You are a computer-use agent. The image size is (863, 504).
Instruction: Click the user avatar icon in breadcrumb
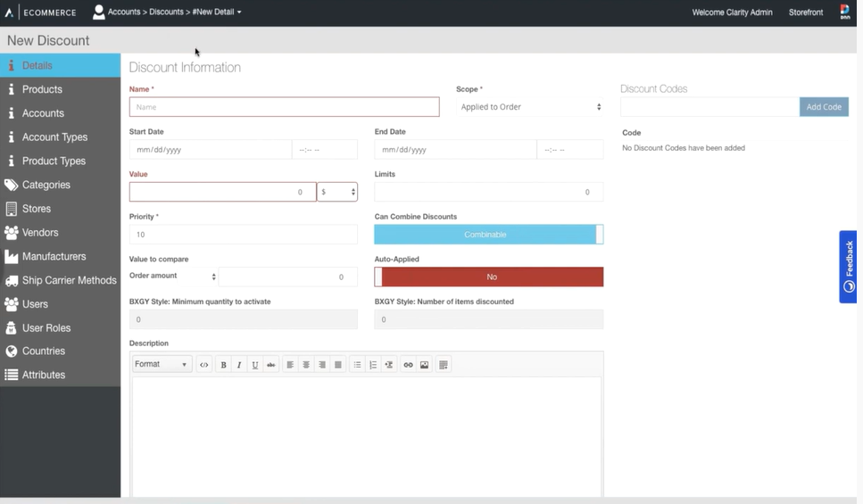[98, 12]
